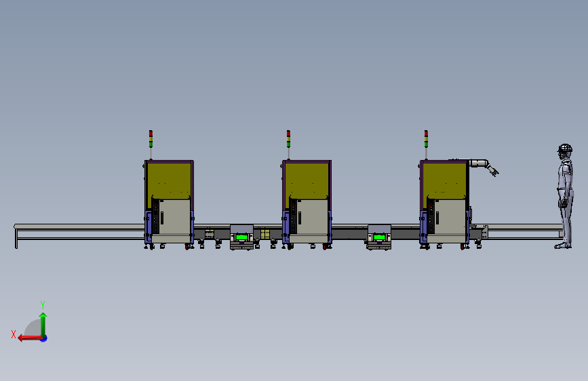
Task: Select the green-screen cart between middle and right machines
Action: 379,237
